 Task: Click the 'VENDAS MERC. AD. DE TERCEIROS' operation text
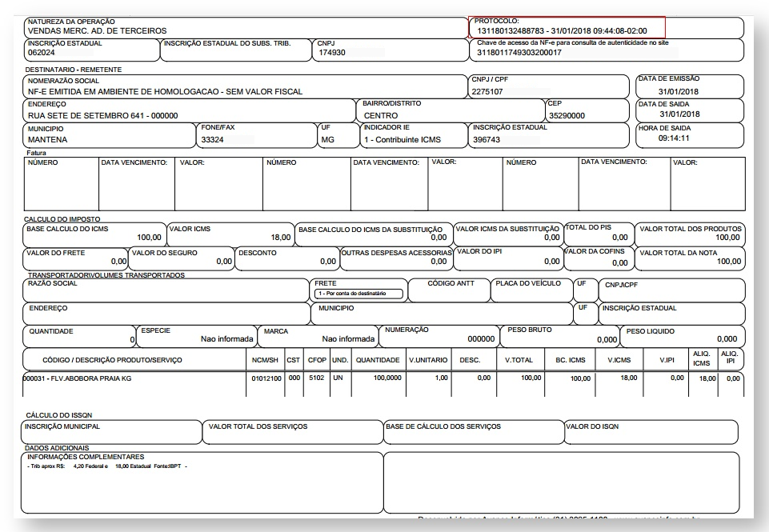(x=97, y=31)
